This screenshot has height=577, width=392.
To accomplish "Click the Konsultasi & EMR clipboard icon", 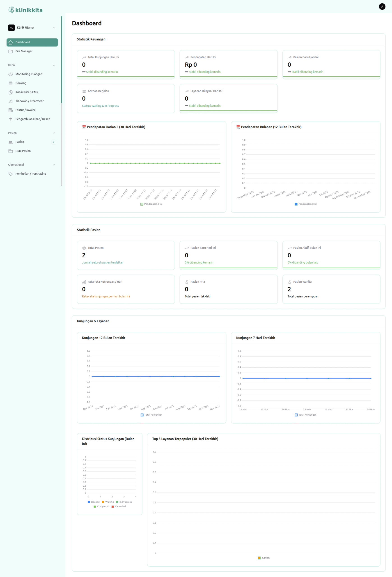I will tap(10, 92).
